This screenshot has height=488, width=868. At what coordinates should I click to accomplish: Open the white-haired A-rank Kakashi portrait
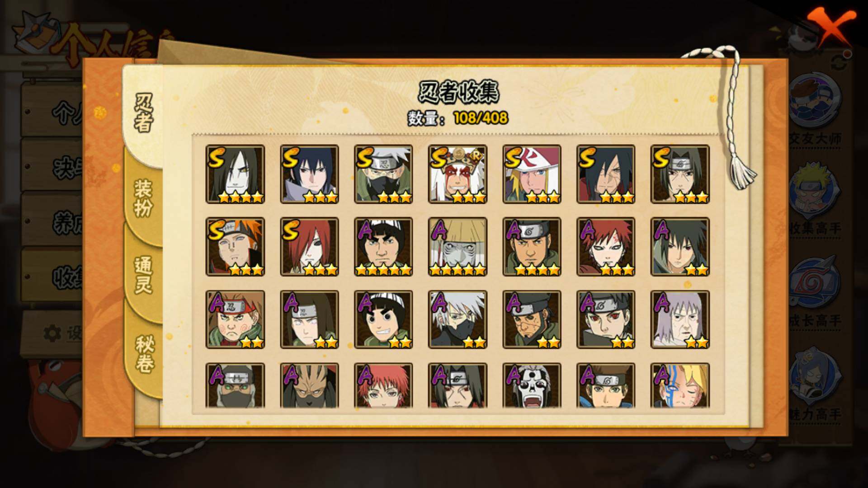coord(458,319)
